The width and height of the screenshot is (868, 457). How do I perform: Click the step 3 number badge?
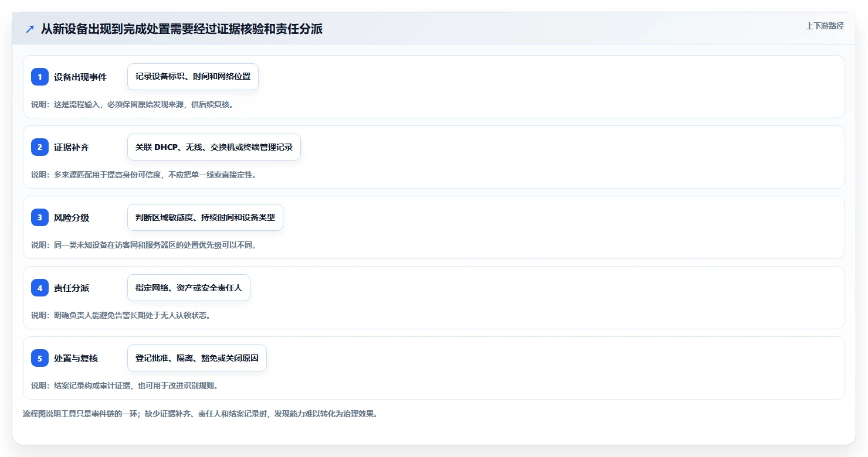[x=40, y=217]
